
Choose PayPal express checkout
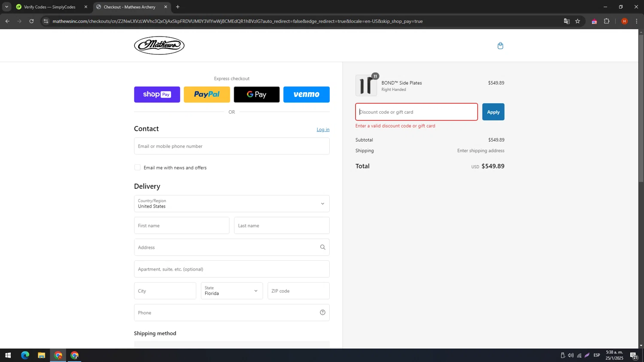click(x=207, y=94)
